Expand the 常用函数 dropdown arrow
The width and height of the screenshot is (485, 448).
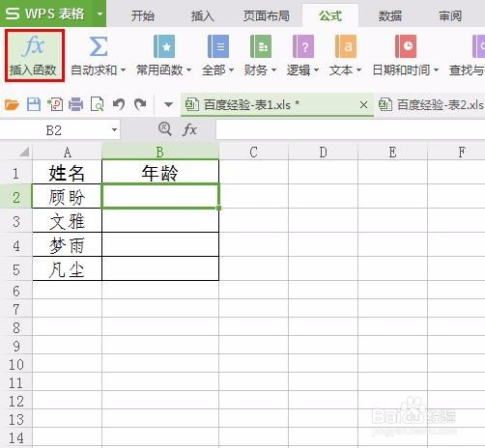pos(188,70)
